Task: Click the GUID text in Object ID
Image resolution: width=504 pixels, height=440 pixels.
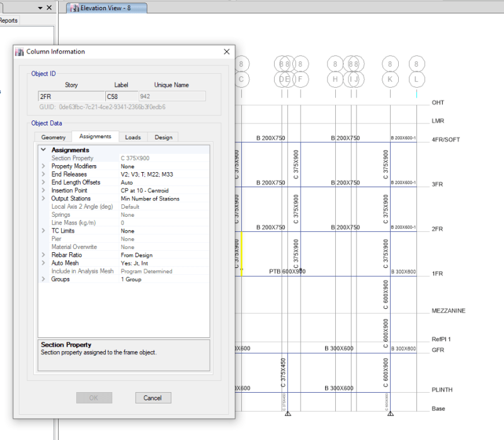Action: coord(102,107)
